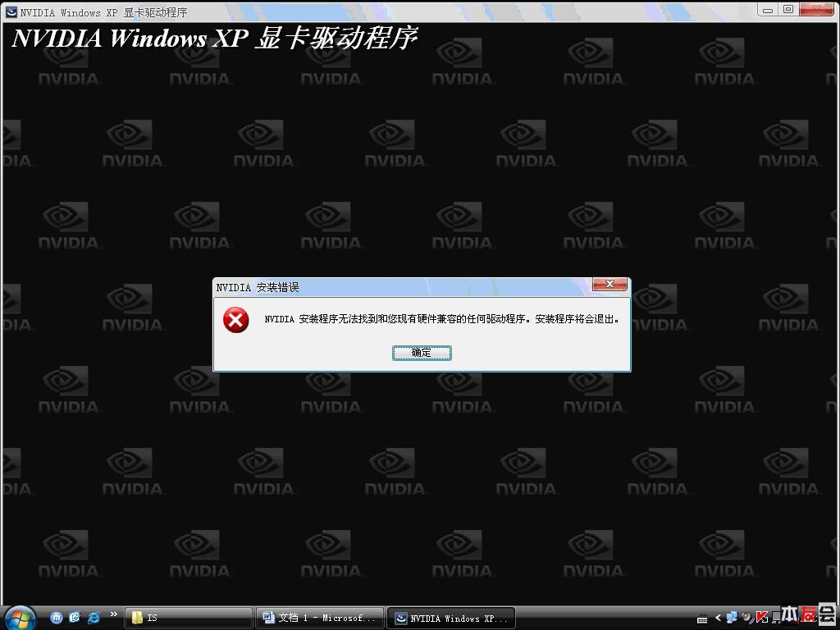
Task: Click the red error icon in dialog
Action: pos(235,320)
